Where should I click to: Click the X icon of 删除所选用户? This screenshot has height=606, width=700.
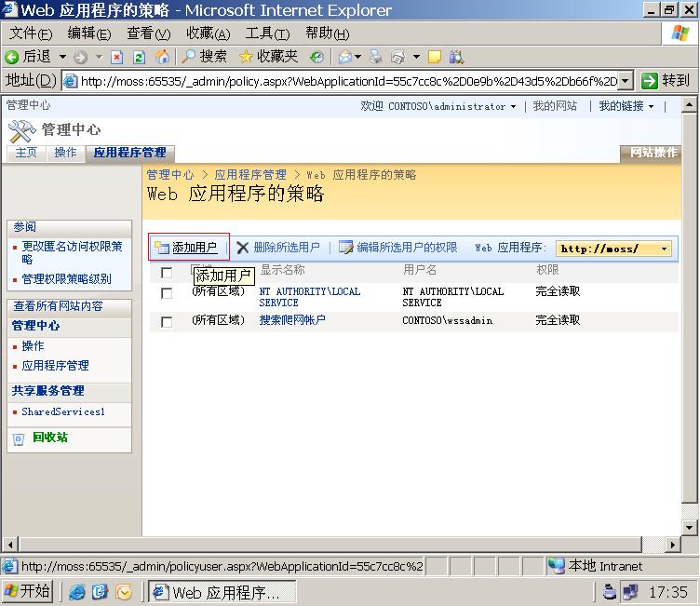(x=242, y=248)
